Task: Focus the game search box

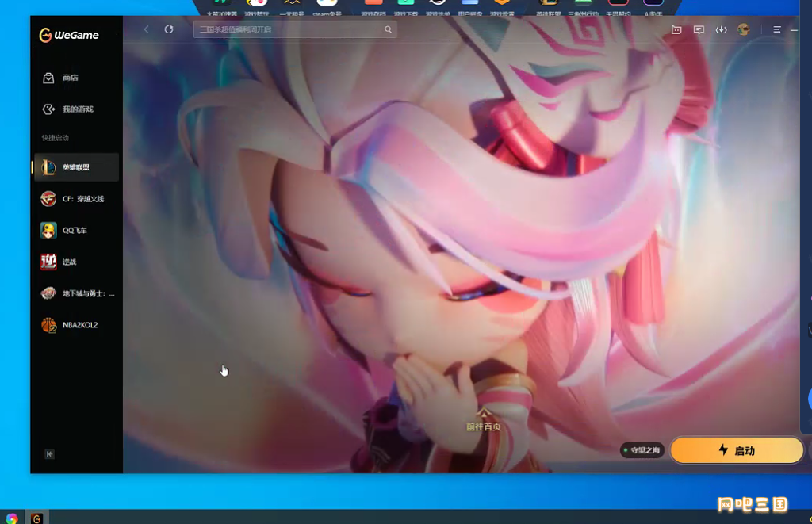Action: (295, 29)
